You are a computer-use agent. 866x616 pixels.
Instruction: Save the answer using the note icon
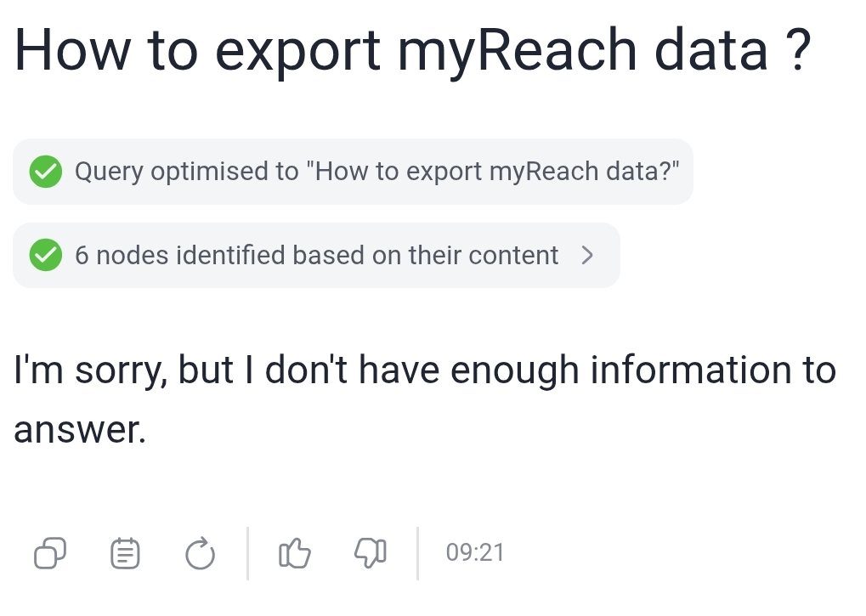126,553
